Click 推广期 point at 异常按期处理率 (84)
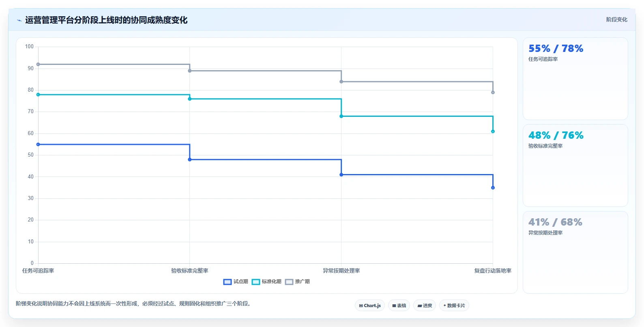Screen dimensions: 644x327 [341, 82]
